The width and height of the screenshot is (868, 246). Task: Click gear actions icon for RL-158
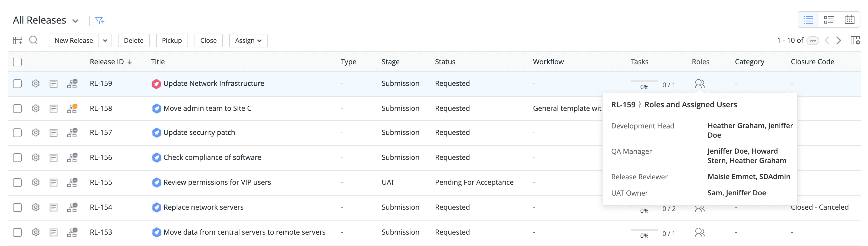36,108
